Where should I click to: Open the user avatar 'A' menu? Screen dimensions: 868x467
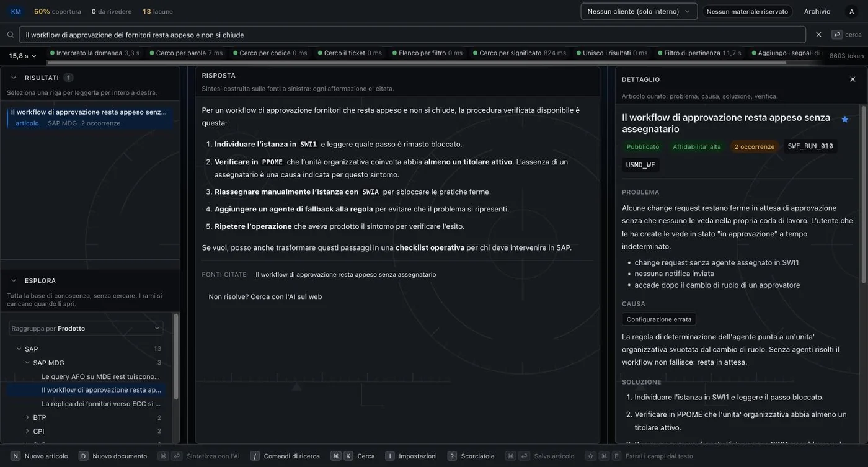(x=851, y=11)
